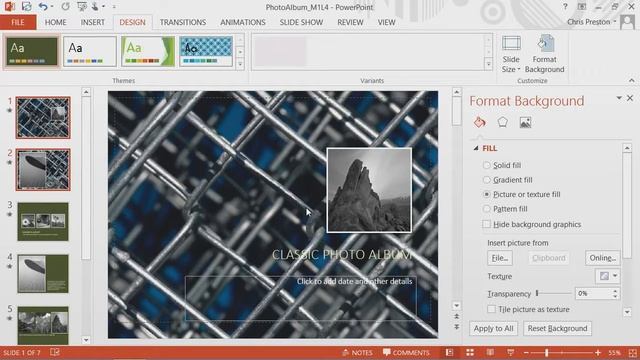Viewport: 640px width, 360px height.
Task: Open the Help question mark icon
Action: pyautogui.click(x=565, y=7)
